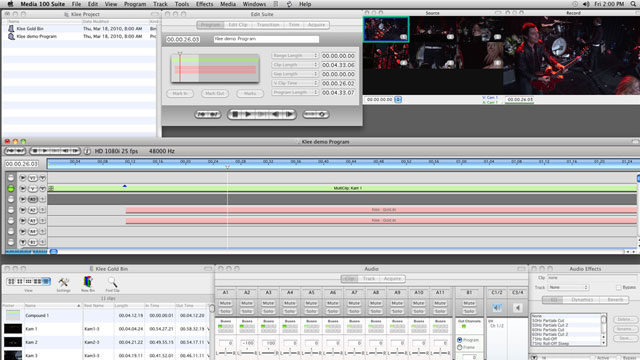This screenshot has width=640, height=360.
Task: Click the Find Clip magnifier icon
Action: point(112,282)
